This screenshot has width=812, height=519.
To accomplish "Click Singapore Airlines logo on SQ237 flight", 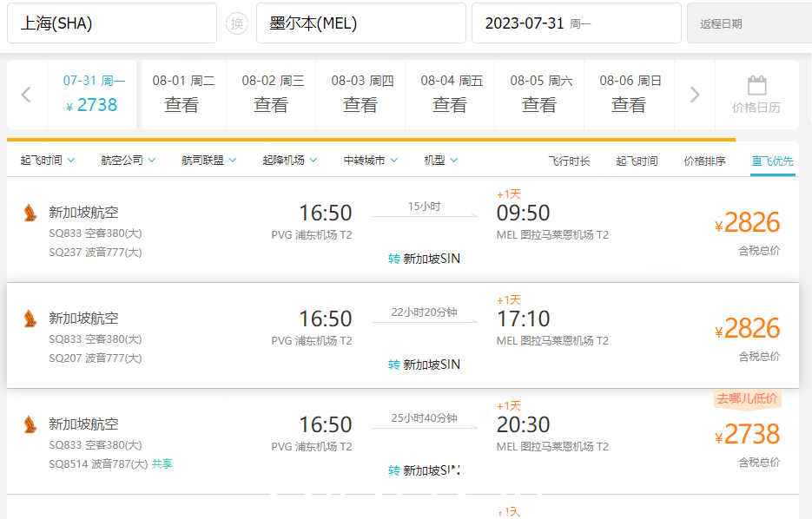I will (30, 213).
